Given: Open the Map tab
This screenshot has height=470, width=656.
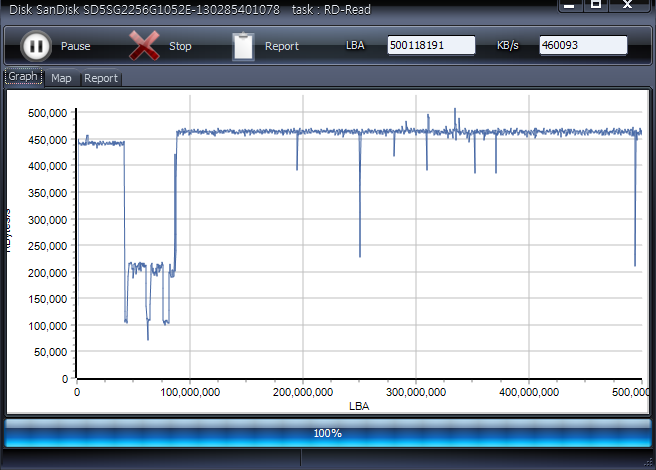Looking at the screenshot, I should [x=62, y=78].
